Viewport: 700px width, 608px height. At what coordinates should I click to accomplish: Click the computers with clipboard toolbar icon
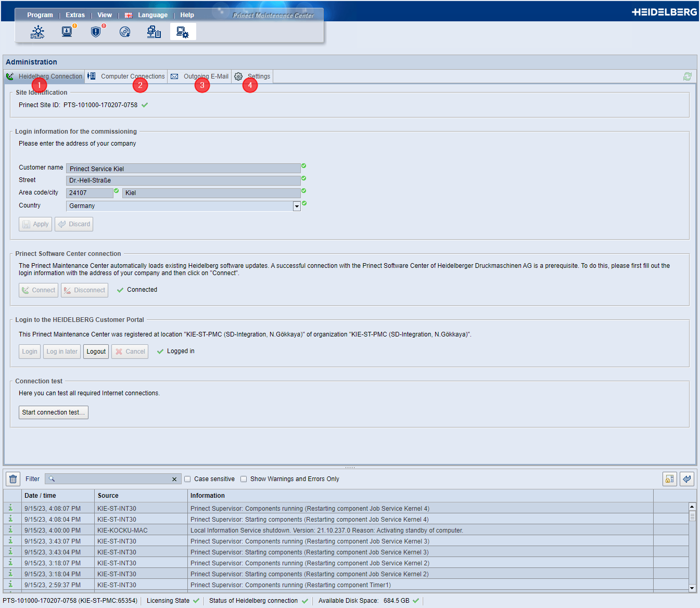coord(154,32)
